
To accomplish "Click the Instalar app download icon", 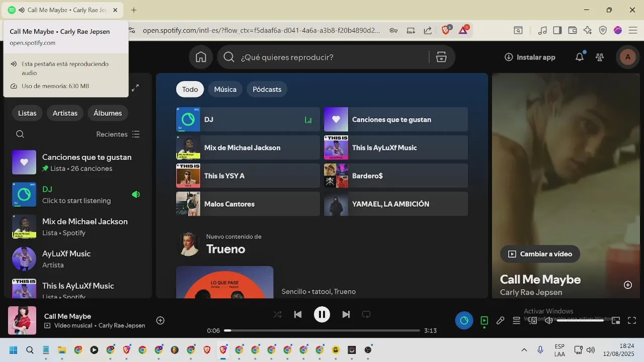I will (x=509, y=57).
